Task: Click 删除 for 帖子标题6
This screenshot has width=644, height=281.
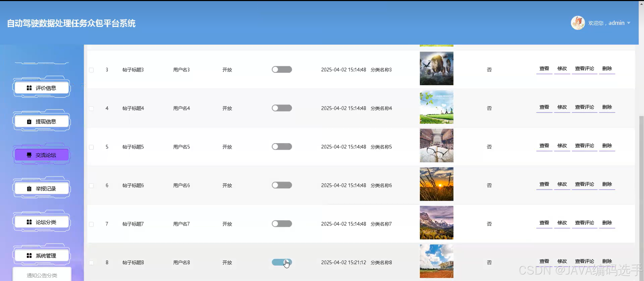Action: [x=607, y=184]
